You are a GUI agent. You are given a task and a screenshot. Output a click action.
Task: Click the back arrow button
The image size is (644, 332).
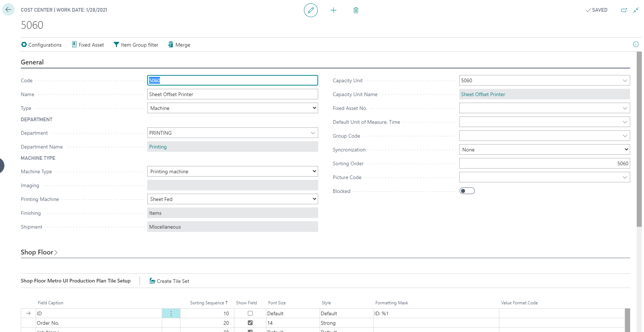point(8,10)
